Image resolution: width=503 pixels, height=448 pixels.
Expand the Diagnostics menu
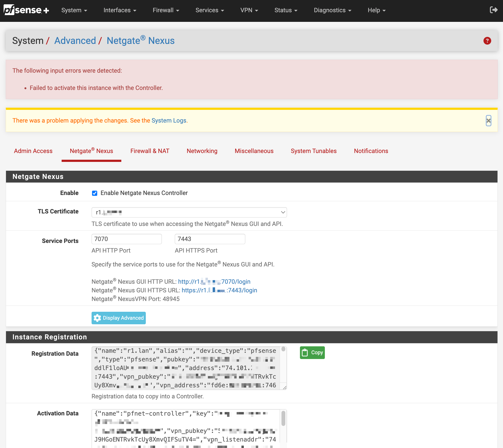point(332,10)
